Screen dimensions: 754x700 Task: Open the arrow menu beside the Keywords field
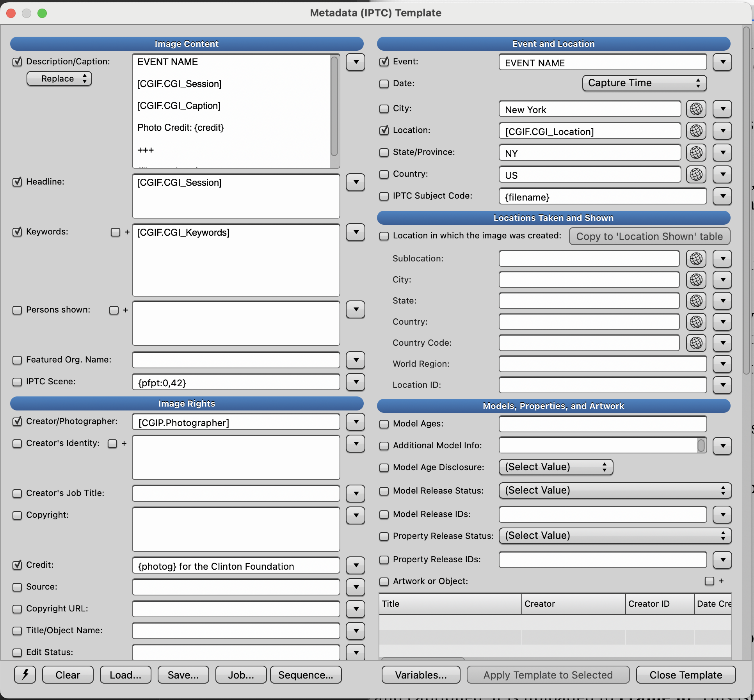pyautogui.click(x=356, y=232)
